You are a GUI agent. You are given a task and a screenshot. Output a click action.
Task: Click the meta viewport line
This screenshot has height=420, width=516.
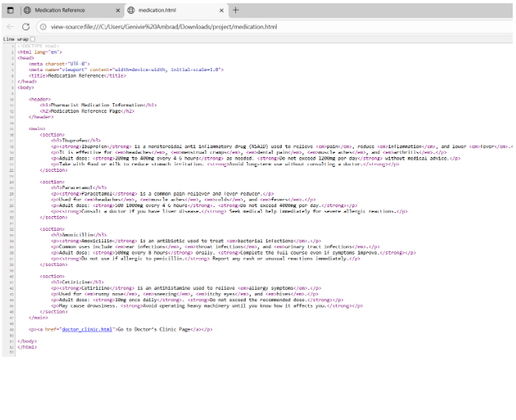(x=126, y=70)
